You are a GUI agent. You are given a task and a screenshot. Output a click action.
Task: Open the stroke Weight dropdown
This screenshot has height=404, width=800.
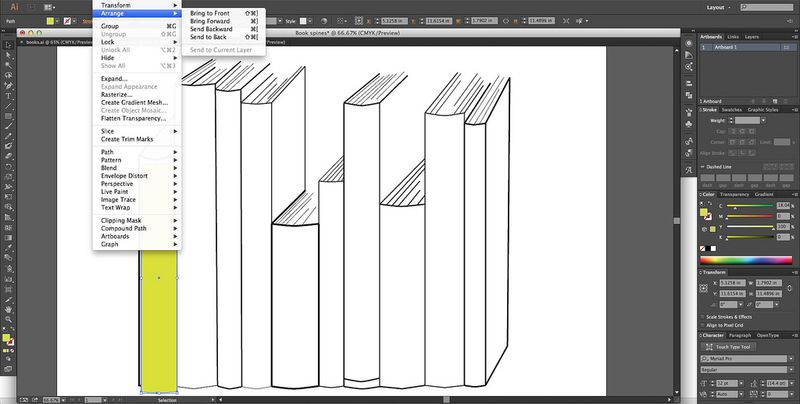click(762, 120)
